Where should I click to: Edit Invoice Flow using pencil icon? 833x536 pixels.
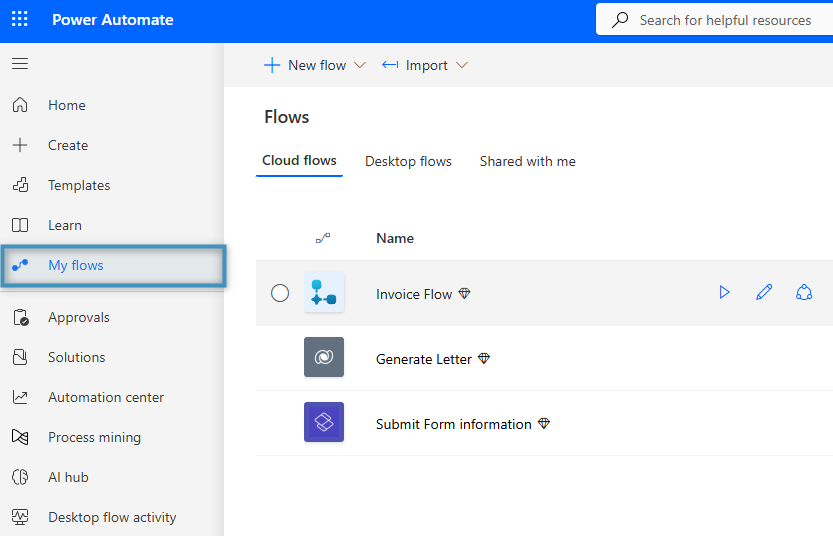764,293
